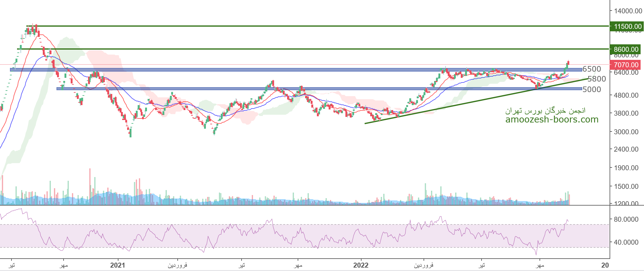Open the amoozesh-boors.com watermark link
The image size is (644, 271).
[x=552, y=120]
